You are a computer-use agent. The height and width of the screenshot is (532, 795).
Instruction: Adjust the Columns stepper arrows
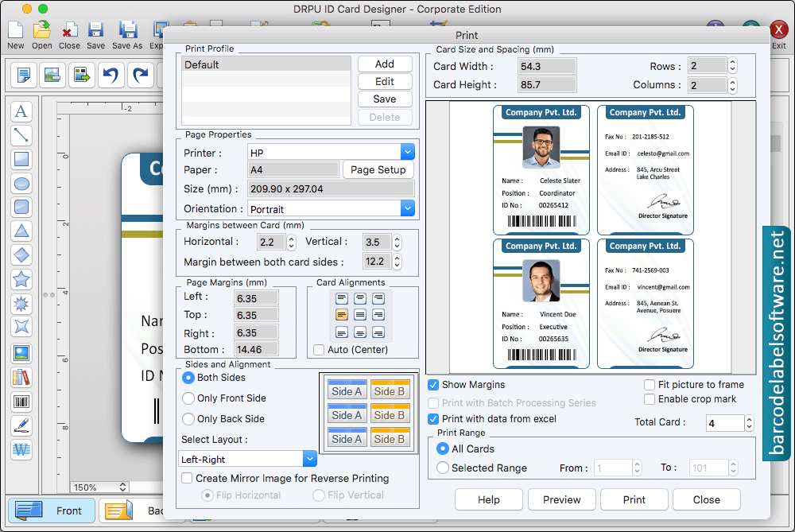point(732,85)
